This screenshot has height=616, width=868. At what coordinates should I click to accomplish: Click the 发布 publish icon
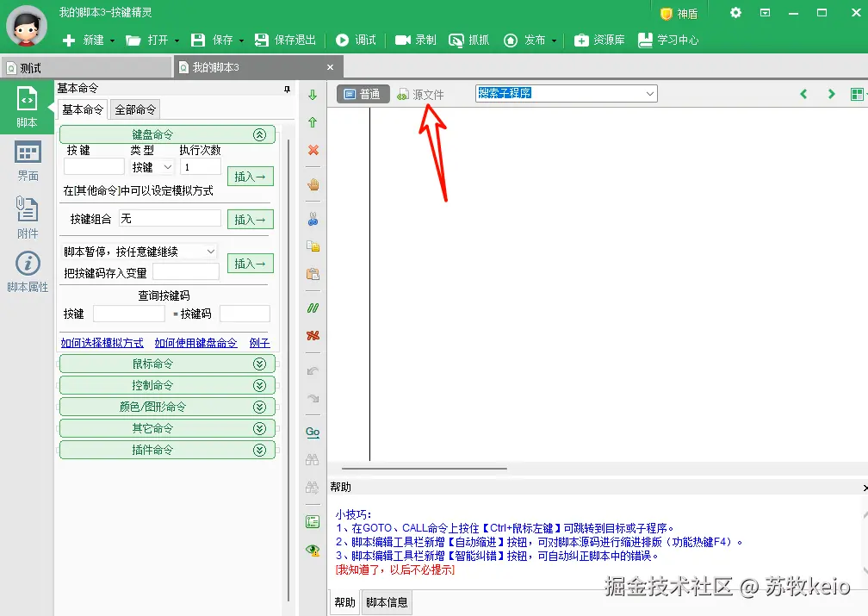pos(511,40)
